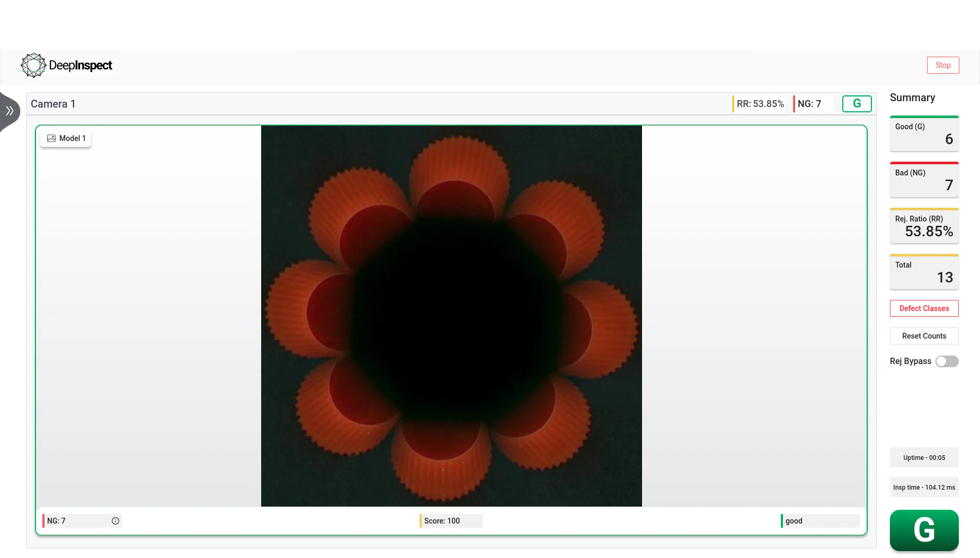Click the Total count card showing 13
This screenshot has height=558, width=980.
click(924, 272)
